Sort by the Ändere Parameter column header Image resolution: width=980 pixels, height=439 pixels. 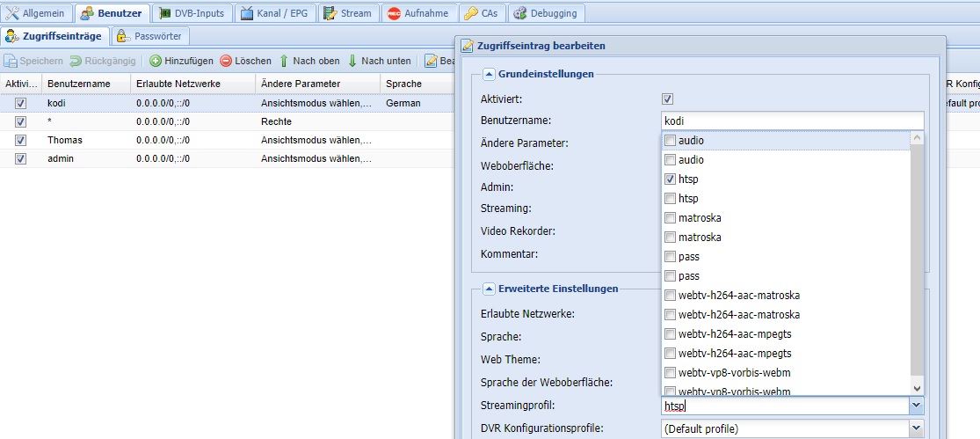coord(318,84)
